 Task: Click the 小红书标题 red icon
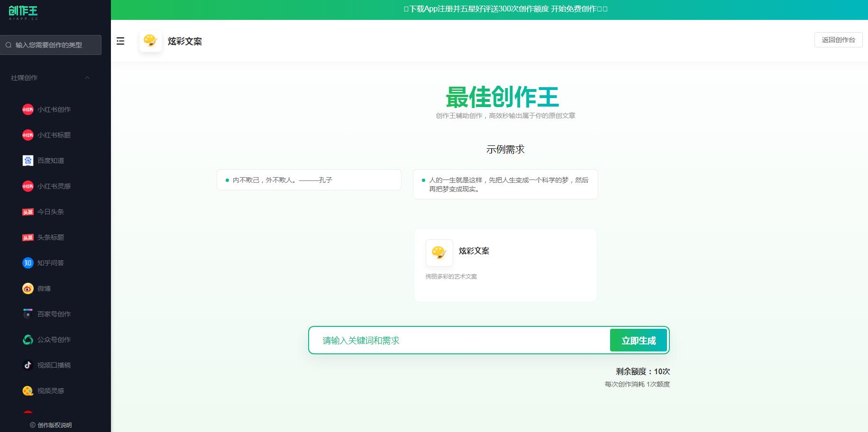point(28,135)
